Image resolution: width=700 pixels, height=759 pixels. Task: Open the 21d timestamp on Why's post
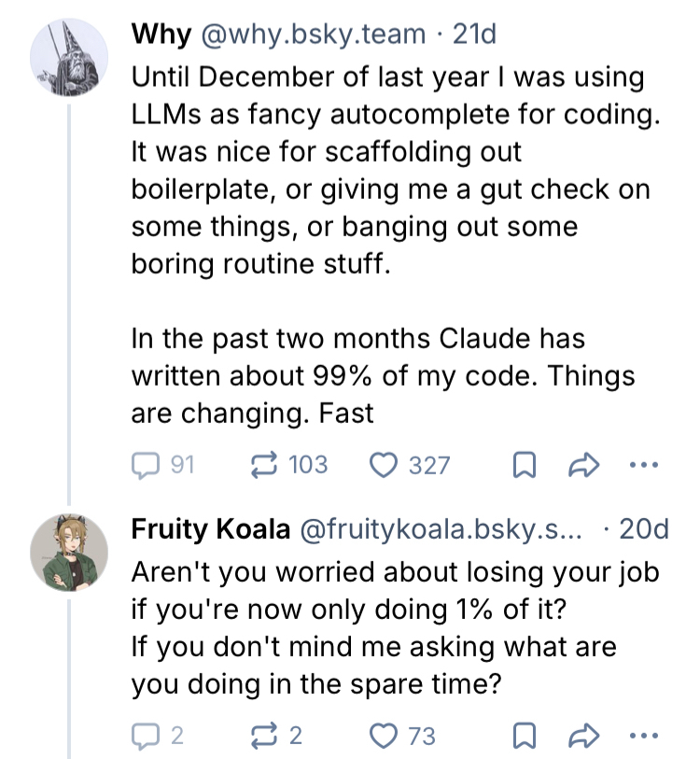pos(473,35)
